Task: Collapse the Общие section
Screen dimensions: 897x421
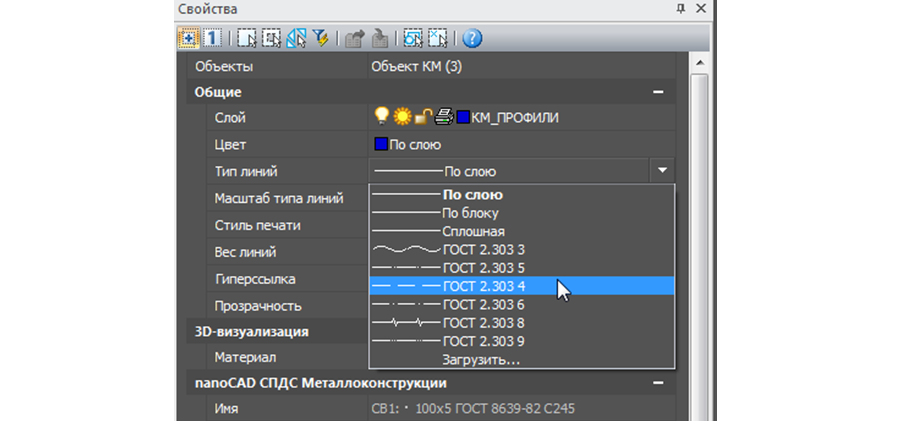Action: (x=658, y=92)
